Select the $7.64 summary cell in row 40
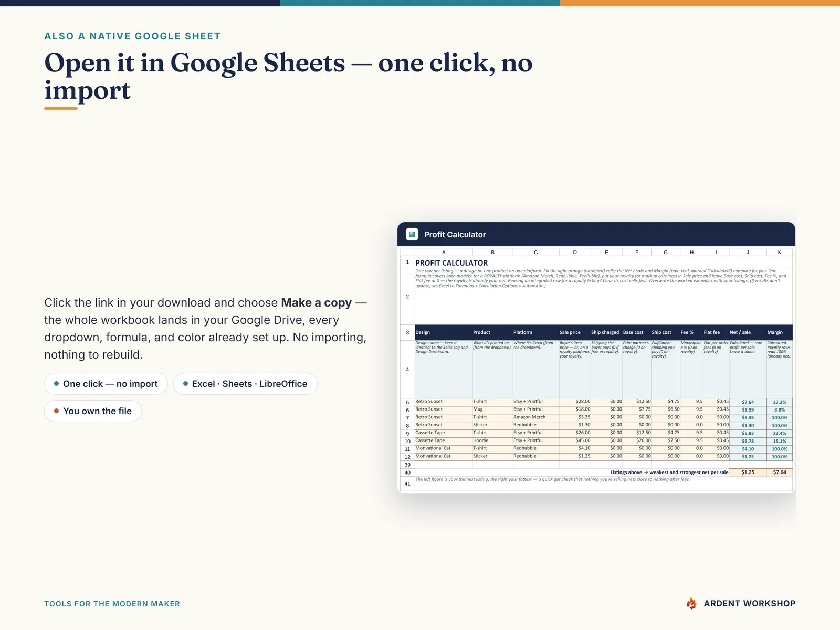Image resolution: width=840 pixels, height=630 pixels. pyautogui.click(x=780, y=472)
